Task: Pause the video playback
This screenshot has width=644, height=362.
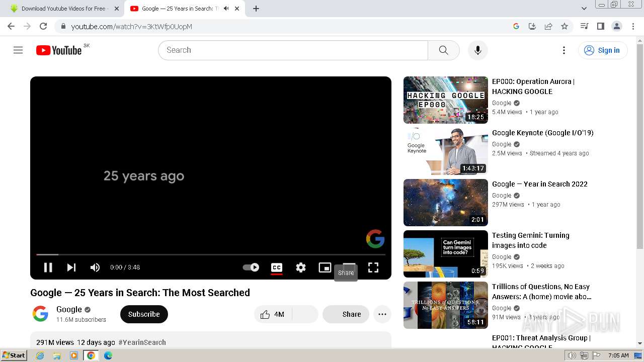Action: pyautogui.click(x=48, y=267)
